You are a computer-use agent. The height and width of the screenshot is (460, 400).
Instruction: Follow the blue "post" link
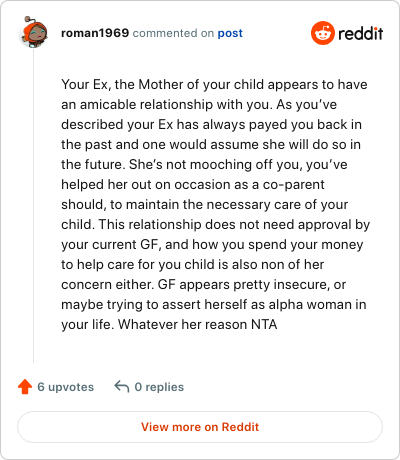click(x=230, y=33)
